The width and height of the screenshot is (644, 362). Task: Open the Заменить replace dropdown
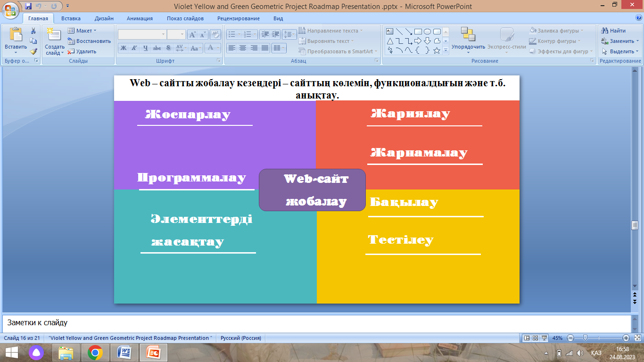coord(620,41)
